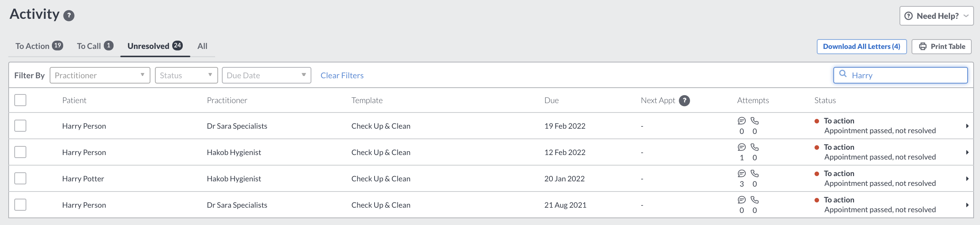Switch to the All tab
This screenshot has height=225, width=980.
(x=202, y=46)
